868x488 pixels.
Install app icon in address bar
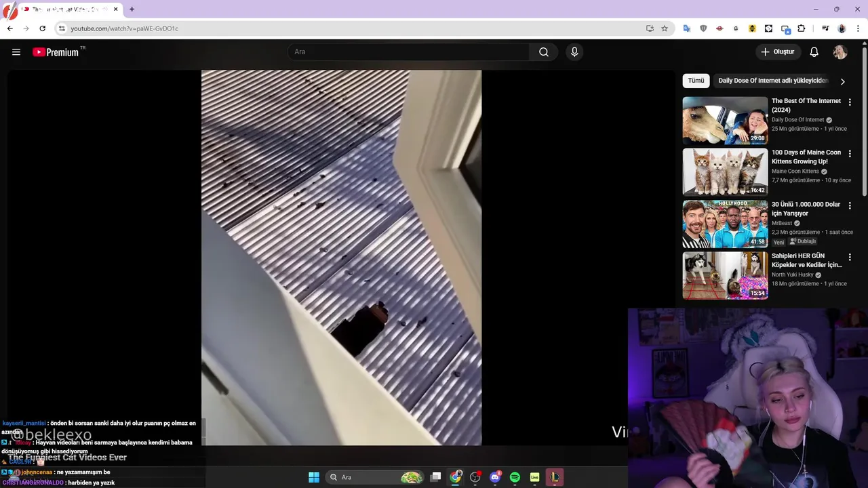(x=650, y=28)
